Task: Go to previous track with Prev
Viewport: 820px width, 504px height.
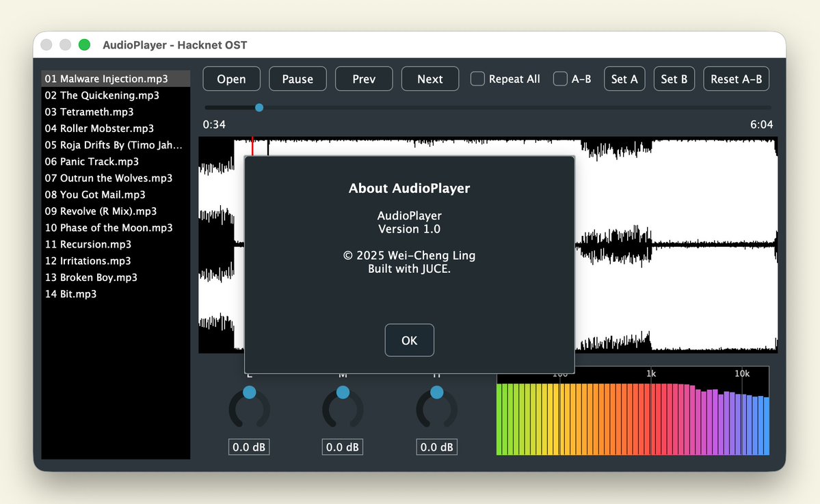Action: (364, 79)
